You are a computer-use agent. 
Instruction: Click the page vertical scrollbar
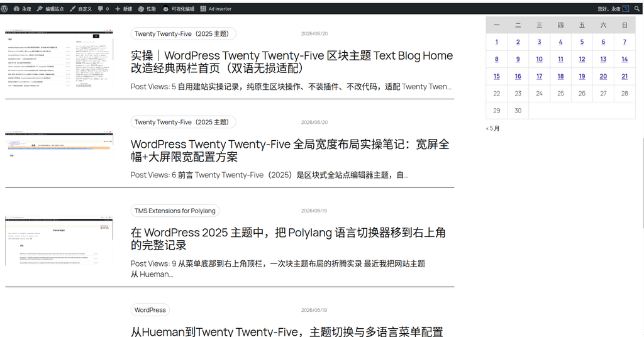[x=642, y=183]
